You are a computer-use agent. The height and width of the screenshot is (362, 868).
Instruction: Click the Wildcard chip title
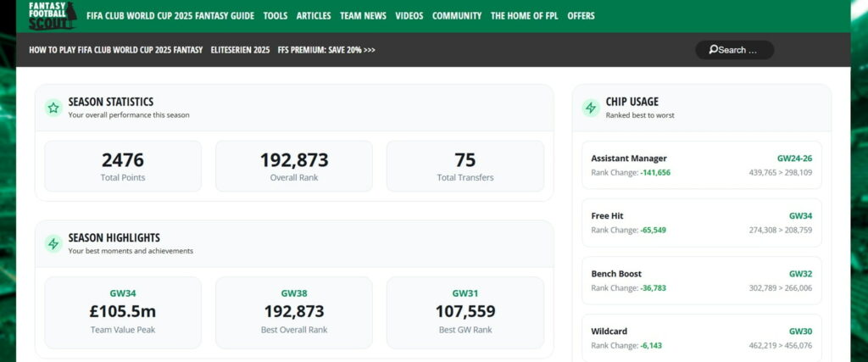coord(609,331)
